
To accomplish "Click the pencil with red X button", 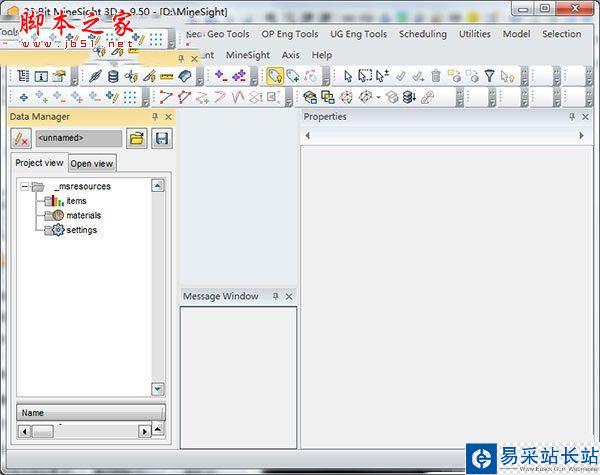I will 21,138.
